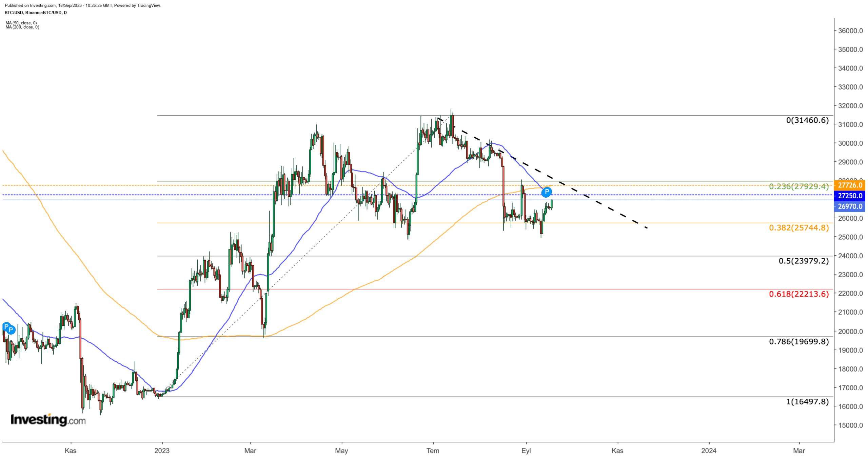Click the MA (50, close, 0) legend
The image size is (868, 459).
pos(21,23)
